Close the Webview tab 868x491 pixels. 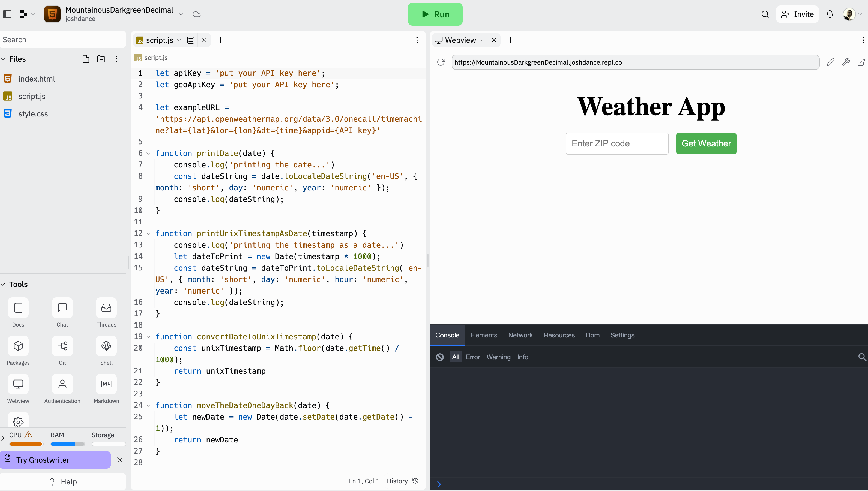point(494,40)
